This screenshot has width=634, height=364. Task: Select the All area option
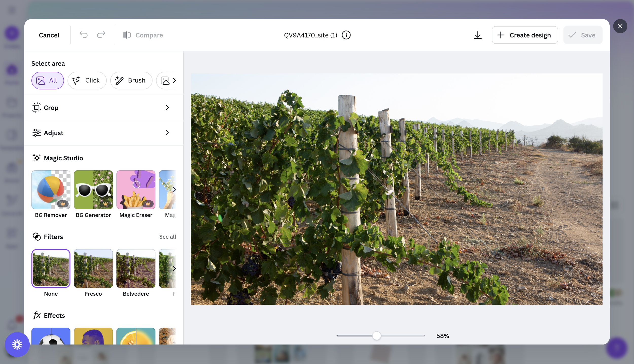[x=47, y=81]
